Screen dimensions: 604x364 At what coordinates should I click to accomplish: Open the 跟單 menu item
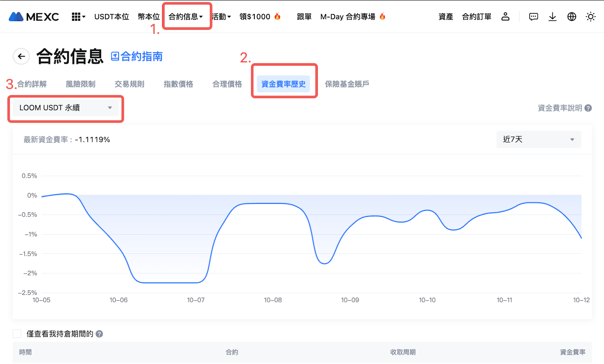(x=304, y=17)
